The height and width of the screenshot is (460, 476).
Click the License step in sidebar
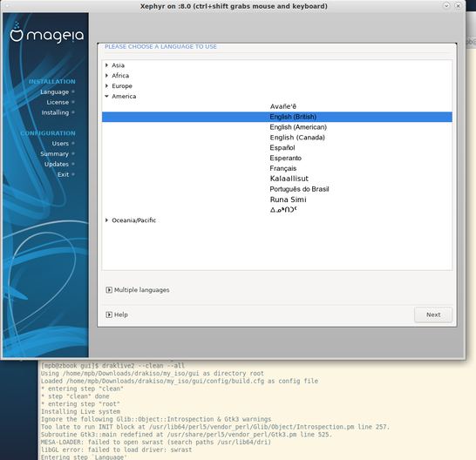click(58, 102)
